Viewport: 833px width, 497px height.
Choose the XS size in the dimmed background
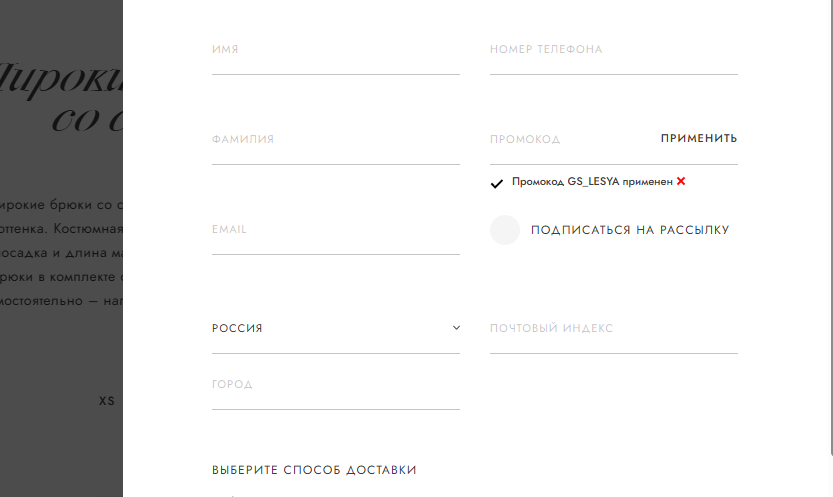pos(107,401)
